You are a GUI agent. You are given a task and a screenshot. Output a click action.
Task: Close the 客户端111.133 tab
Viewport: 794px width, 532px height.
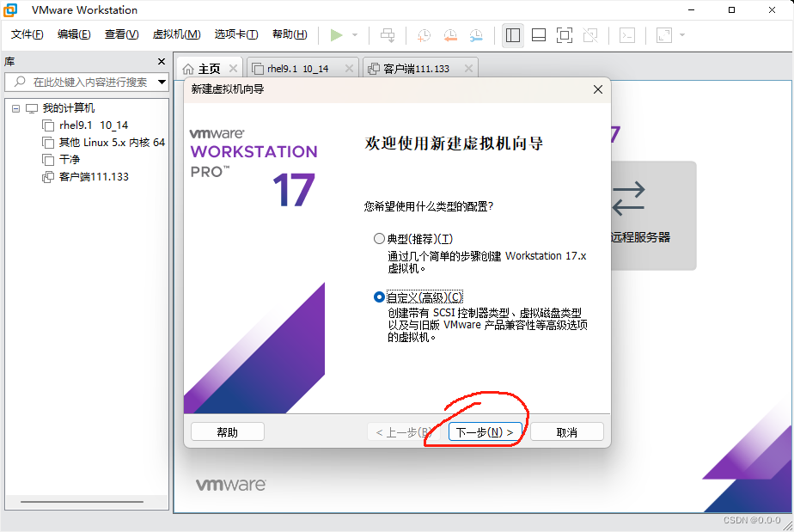[x=468, y=69]
